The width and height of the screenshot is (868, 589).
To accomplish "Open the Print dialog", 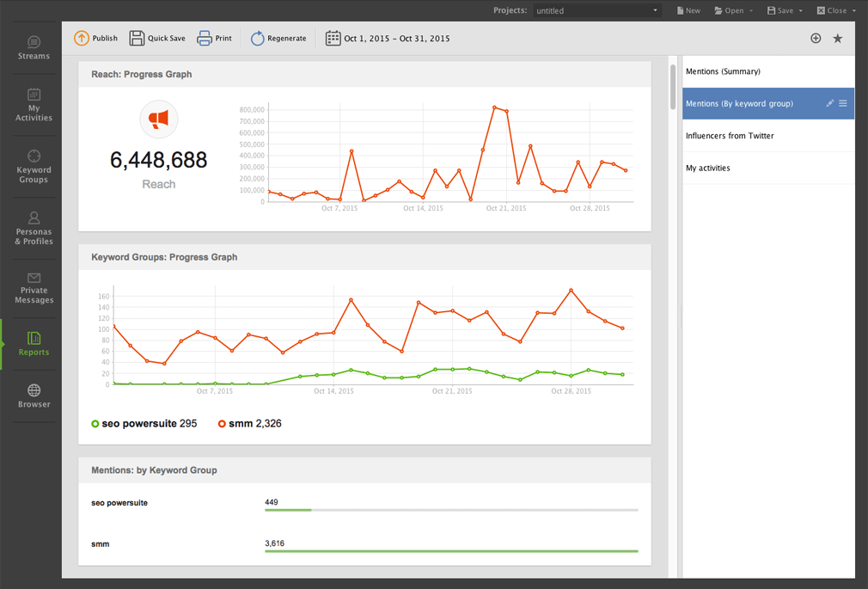I will tap(214, 38).
